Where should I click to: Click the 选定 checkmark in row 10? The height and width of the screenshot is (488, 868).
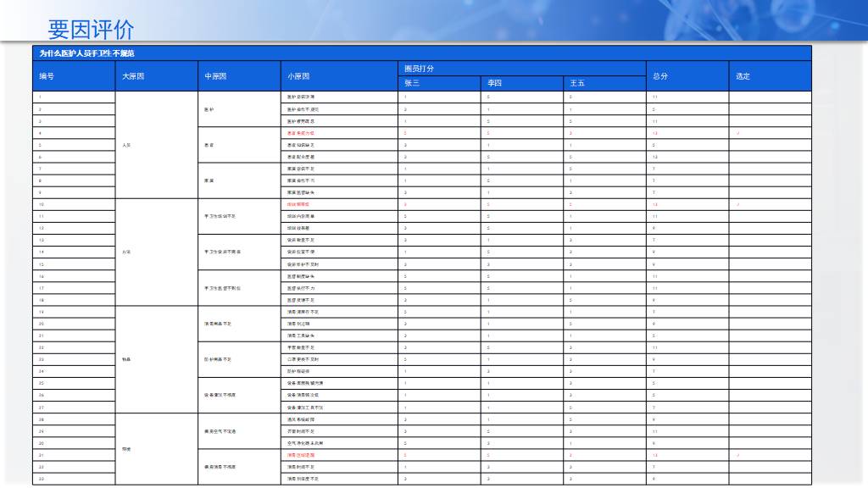tap(738, 204)
